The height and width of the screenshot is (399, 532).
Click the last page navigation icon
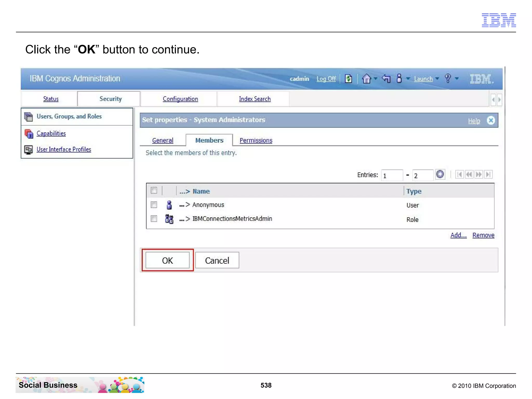[x=488, y=174]
